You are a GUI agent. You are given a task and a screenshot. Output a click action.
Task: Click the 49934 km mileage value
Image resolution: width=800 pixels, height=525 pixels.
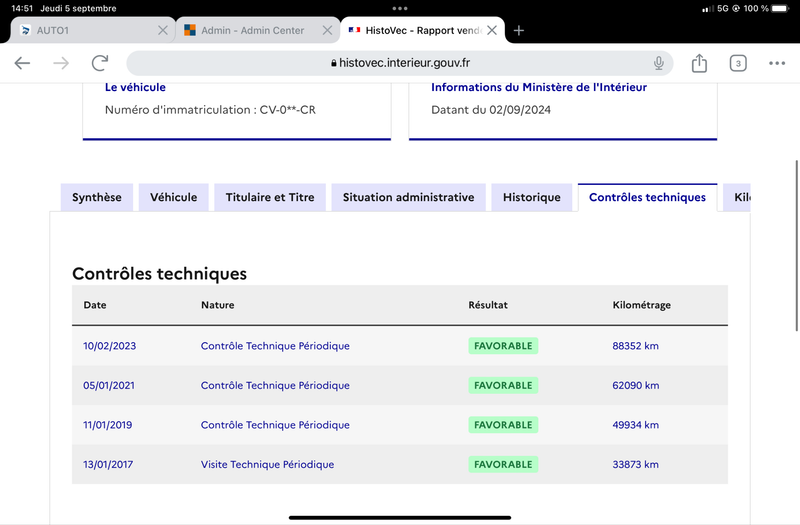[x=636, y=425]
